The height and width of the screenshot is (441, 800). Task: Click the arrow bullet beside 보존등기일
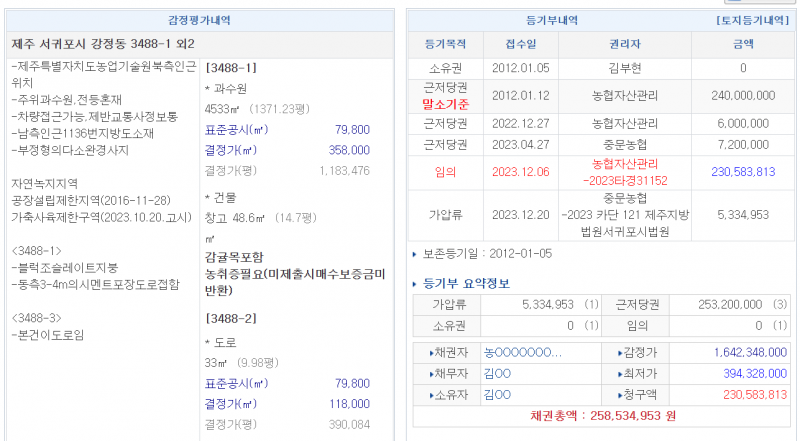[x=415, y=254]
